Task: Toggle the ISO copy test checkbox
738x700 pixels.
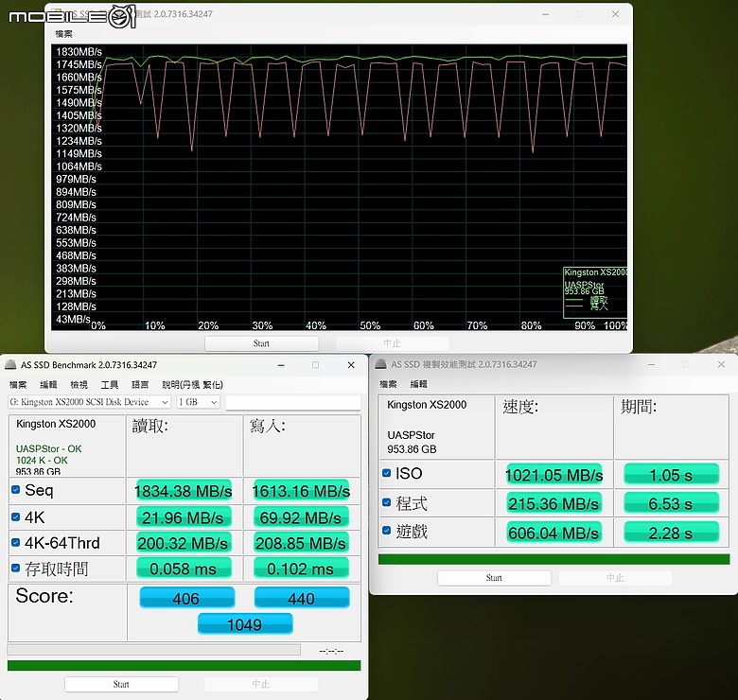Action: coord(386,473)
